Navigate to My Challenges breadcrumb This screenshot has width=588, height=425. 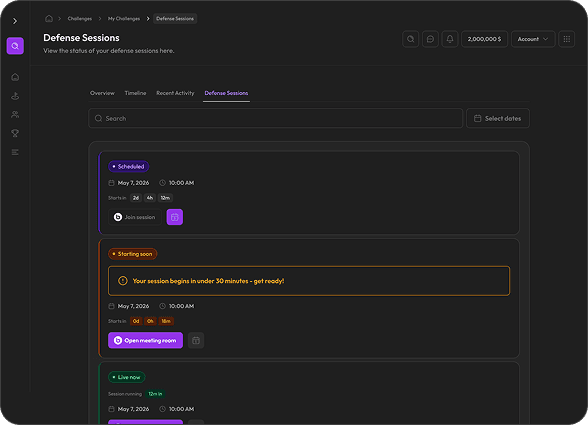[x=124, y=18]
